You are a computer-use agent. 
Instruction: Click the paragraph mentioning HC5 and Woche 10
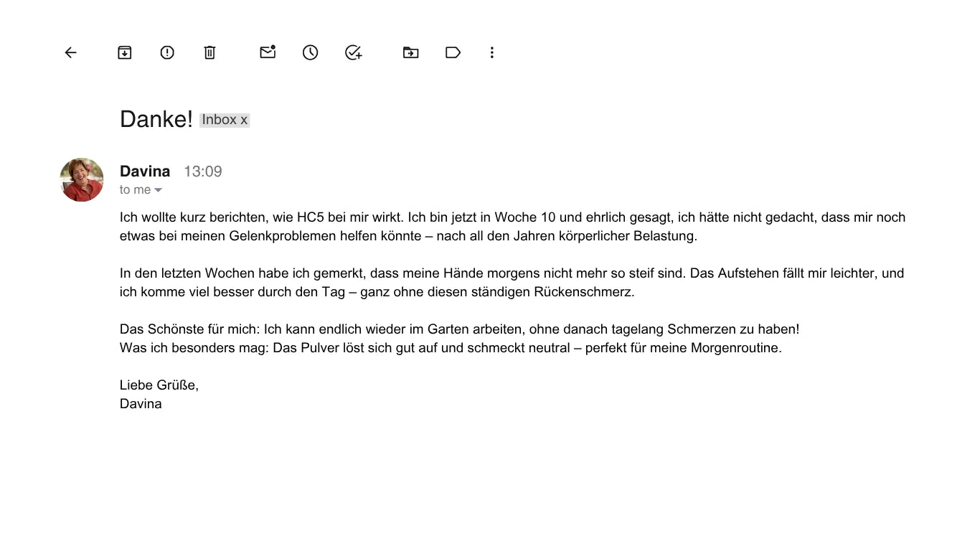[513, 226]
